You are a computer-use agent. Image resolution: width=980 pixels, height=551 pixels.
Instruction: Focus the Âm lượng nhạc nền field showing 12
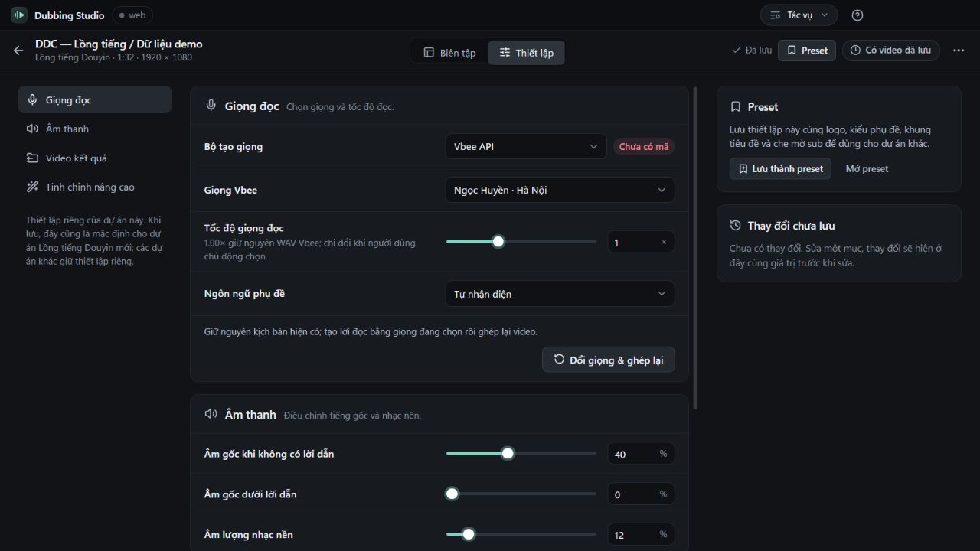[x=641, y=534]
